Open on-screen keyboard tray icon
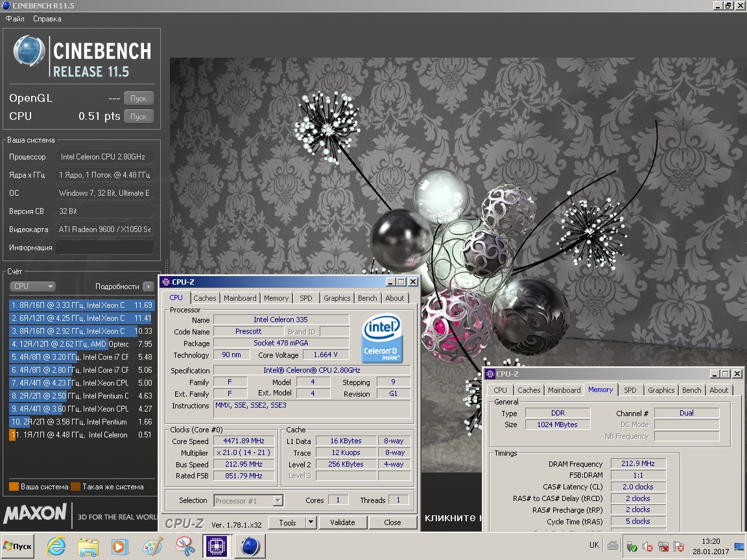Screen dimensions: 747x560 coord(613,546)
